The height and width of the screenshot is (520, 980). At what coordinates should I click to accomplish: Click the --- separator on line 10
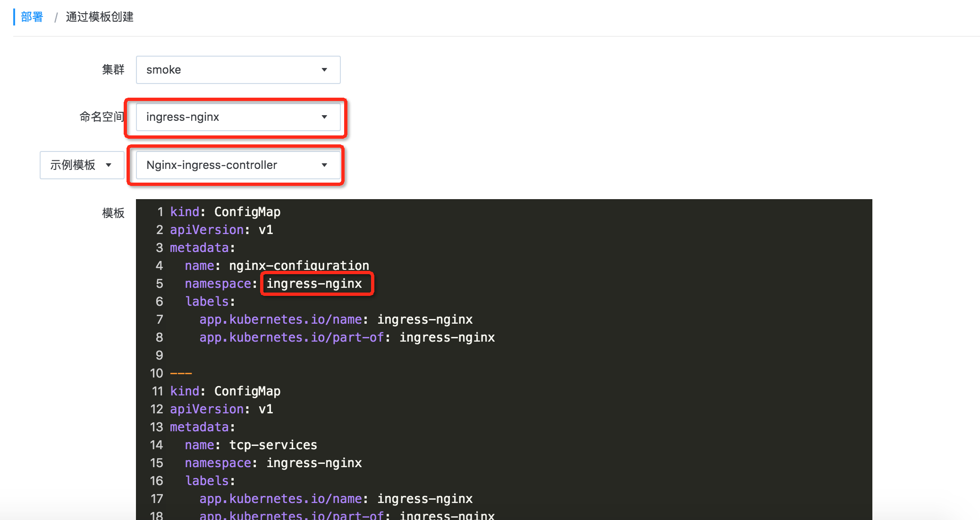coord(181,373)
